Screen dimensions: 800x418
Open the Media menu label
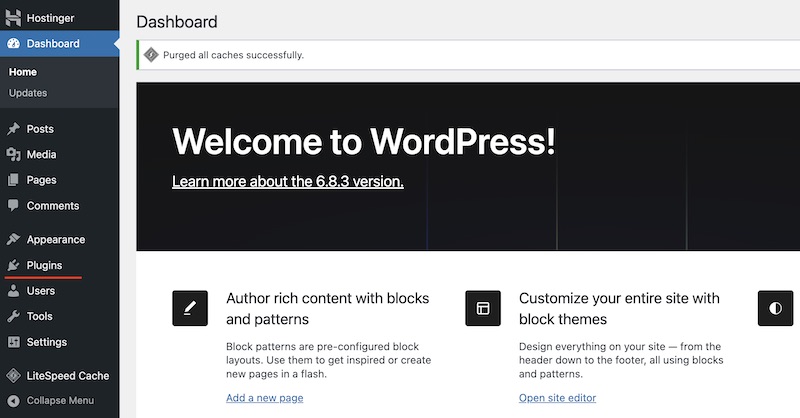[x=41, y=155]
